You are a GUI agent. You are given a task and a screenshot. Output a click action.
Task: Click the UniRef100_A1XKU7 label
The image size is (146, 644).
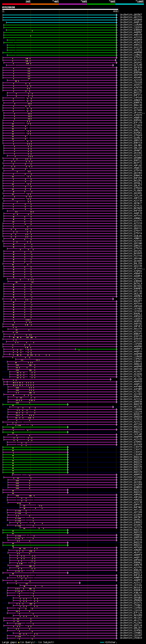pyautogui.click(x=131, y=371)
